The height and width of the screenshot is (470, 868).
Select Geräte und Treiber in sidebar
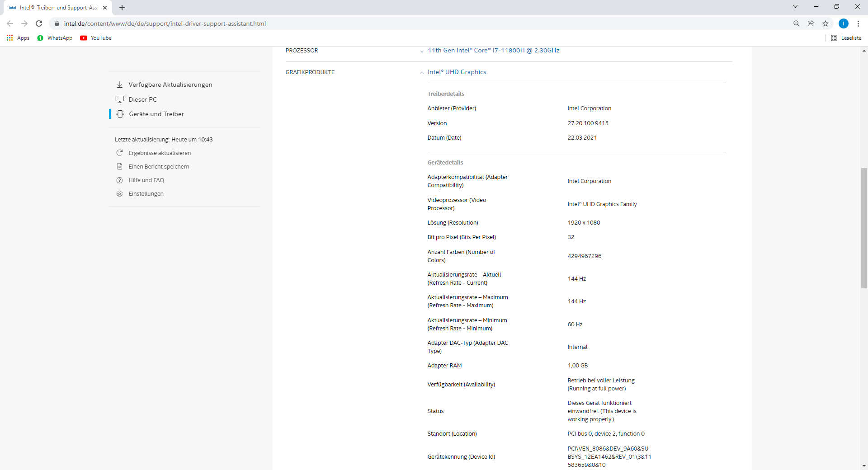pyautogui.click(x=156, y=114)
